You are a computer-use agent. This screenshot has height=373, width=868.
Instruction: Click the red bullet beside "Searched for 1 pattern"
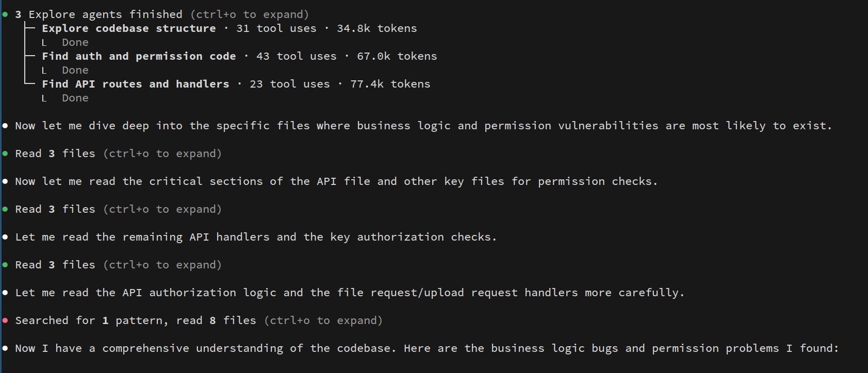point(5,320)
